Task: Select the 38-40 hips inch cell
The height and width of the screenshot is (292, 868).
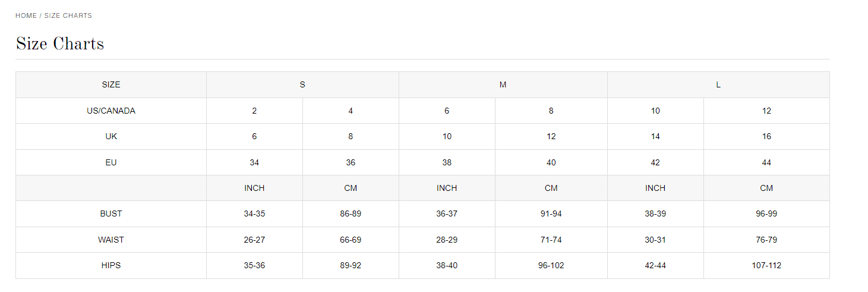Action: pos(447,265)
